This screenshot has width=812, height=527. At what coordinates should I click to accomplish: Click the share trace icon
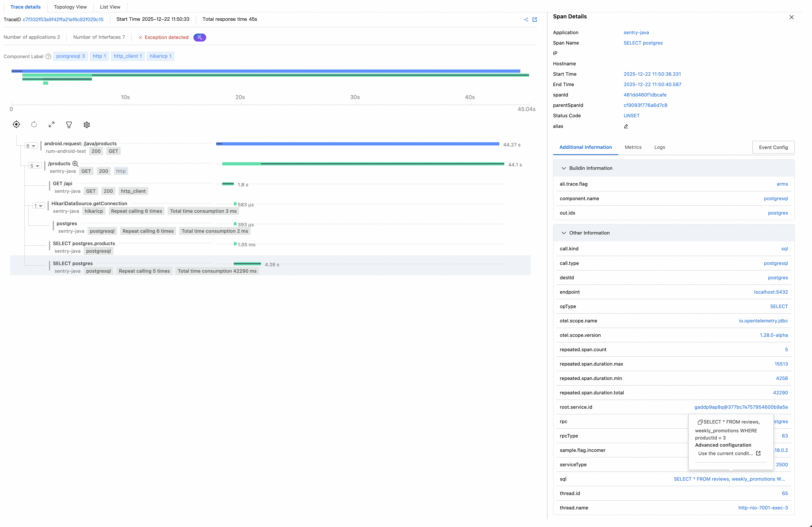526,19
